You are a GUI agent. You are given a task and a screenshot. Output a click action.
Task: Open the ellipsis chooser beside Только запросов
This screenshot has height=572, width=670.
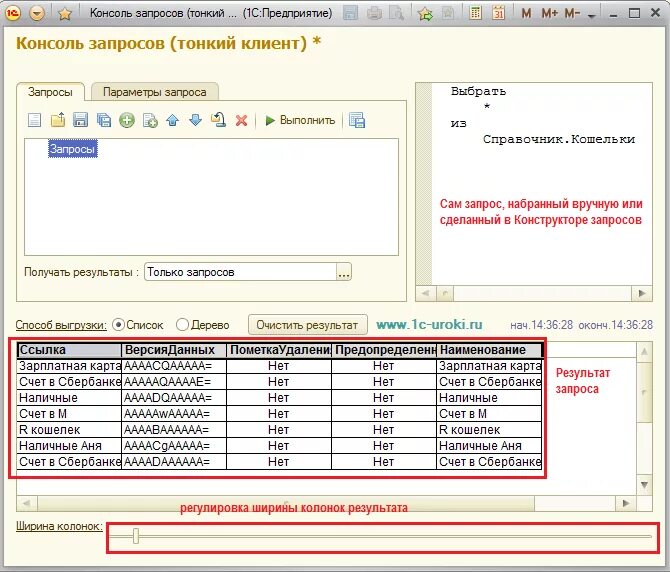pos(344,272)
